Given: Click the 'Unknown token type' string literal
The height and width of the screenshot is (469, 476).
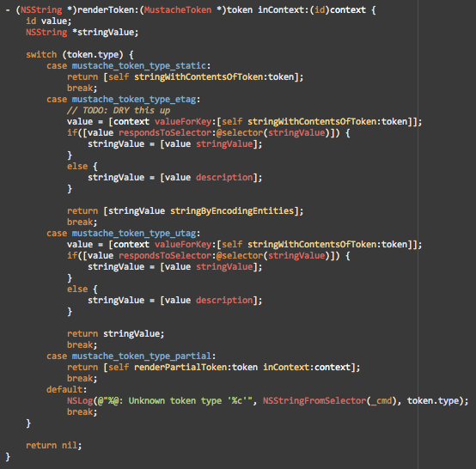Looking at the screenshot, I should click(174, 400).
